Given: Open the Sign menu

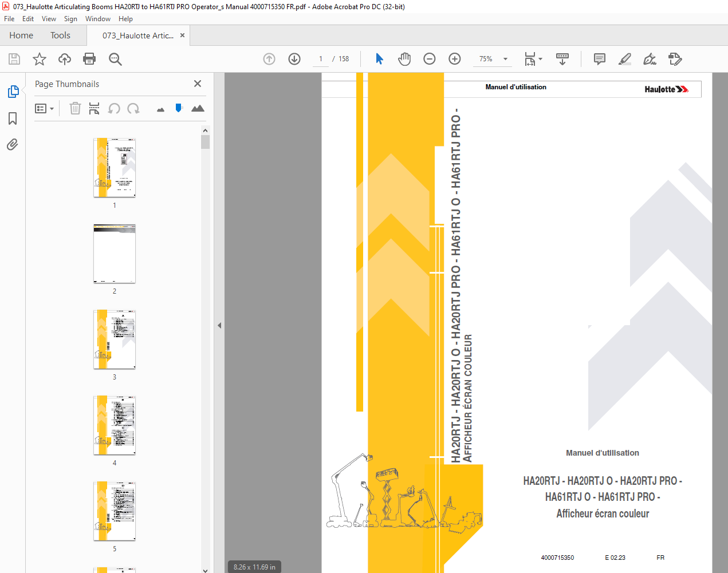Looking at the screenshot, I should (x=70, y=19).
